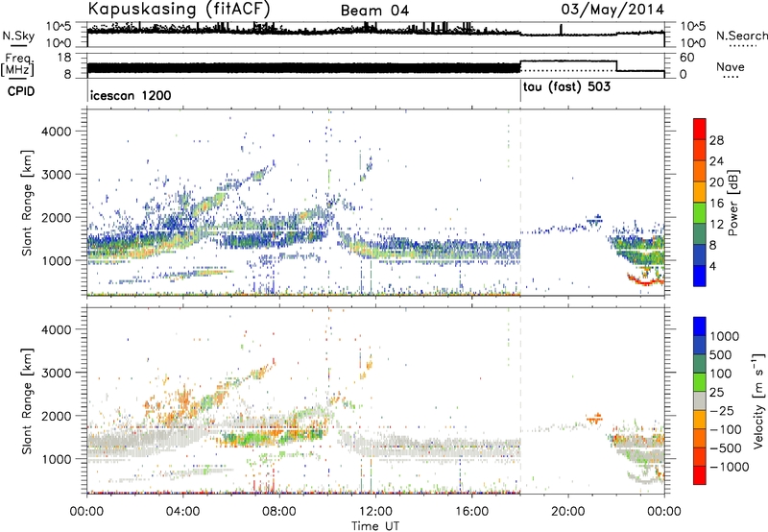
Task: Click the noise spike near 20:00 in N.Sky panel
Action: [562, 30]
